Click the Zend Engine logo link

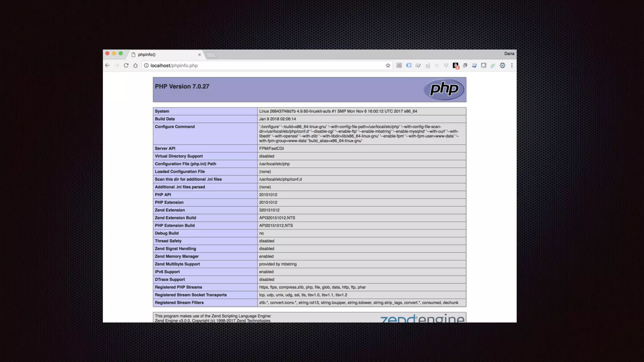(422, 319)
